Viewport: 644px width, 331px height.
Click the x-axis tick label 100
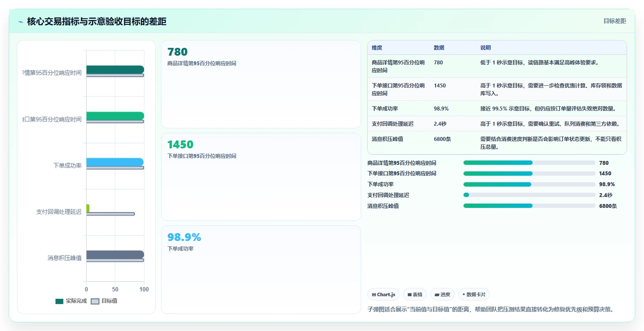point(144,289)
